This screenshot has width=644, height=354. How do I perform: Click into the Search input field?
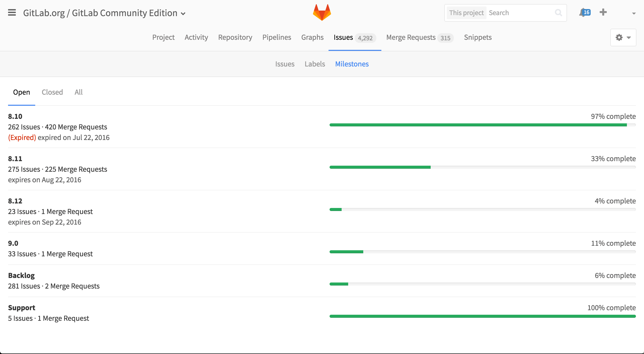tap(521, 13)
